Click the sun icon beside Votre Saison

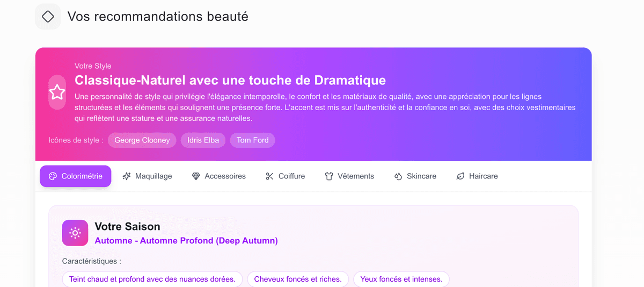point(75,233)
